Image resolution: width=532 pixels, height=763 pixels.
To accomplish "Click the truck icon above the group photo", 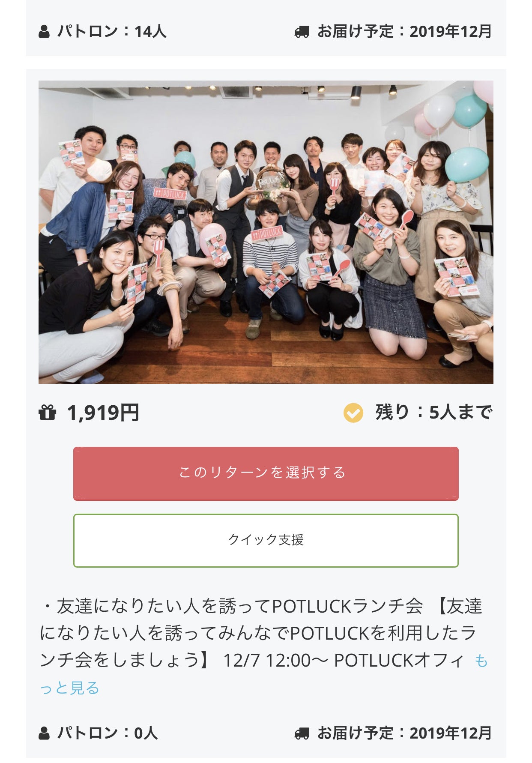I will [302, 32].
